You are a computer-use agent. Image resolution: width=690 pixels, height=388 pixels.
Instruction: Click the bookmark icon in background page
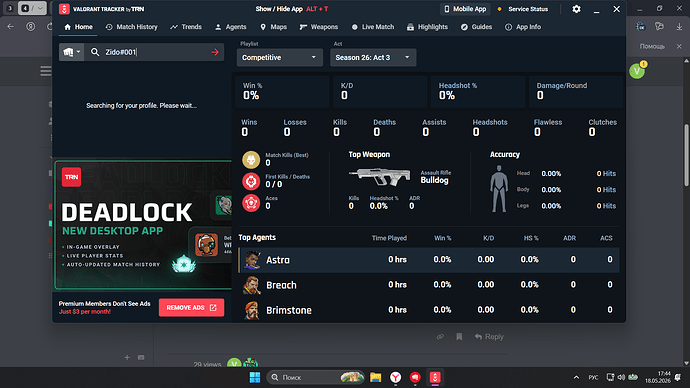pyautogui.click(x=459, y=337)
